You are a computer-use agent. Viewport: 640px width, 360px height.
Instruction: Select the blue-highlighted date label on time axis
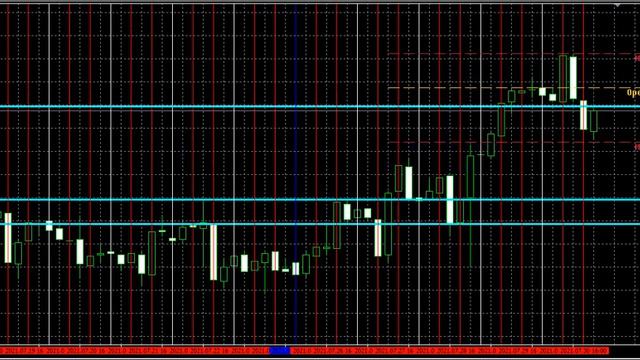(280, 350)
